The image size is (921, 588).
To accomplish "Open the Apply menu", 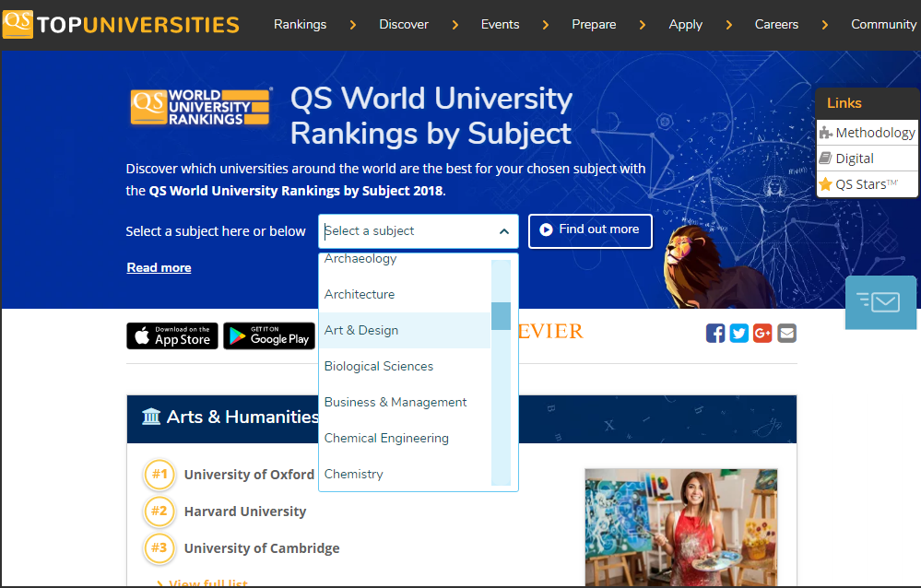I will (686, 24).
